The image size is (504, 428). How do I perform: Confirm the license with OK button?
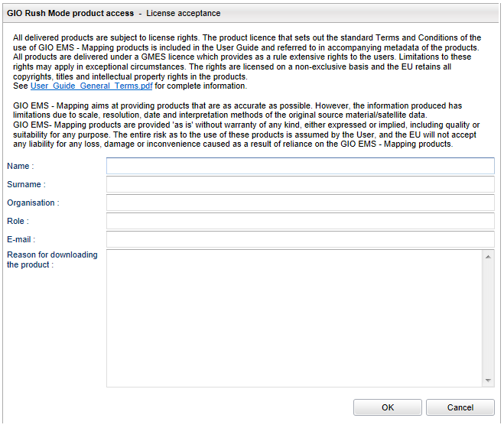click(388, 407)
